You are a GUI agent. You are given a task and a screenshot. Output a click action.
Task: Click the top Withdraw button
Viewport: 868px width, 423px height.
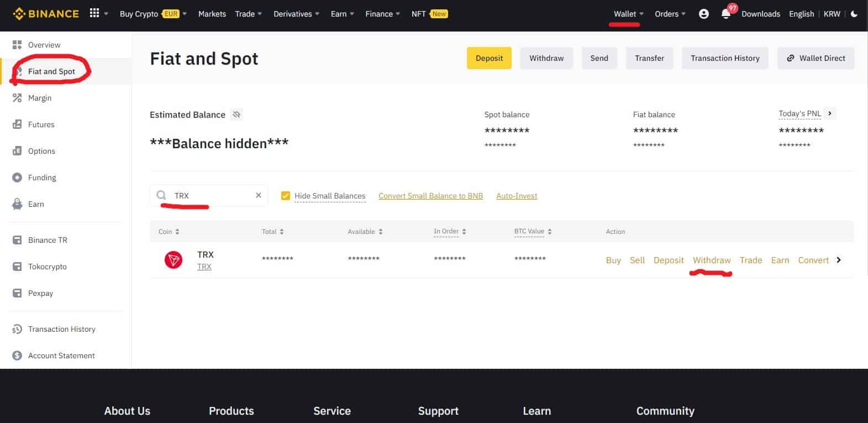point(546,58)
